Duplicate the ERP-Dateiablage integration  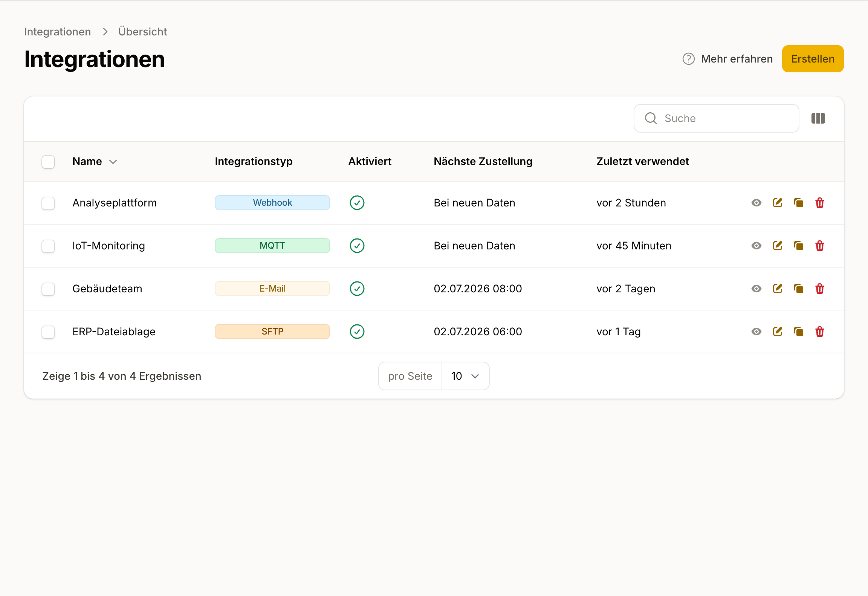(798, 332)
